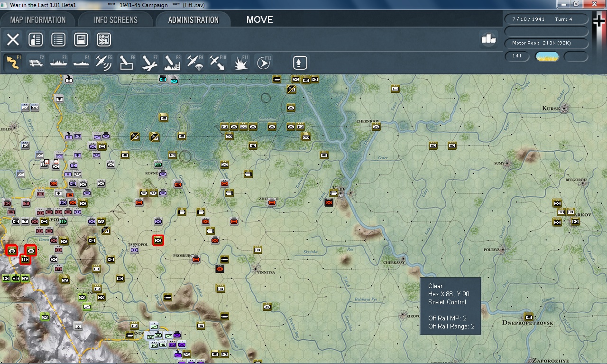Select the black unit counter west of Vinnitsa
607x364 pixels.
click(220, 269)
